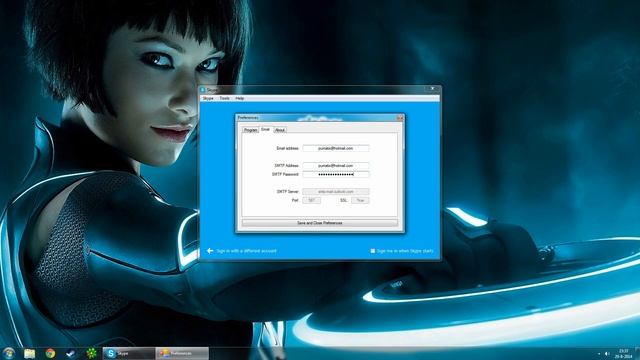
Task: Toggle Sign me in when Skype starts
Action: click(373, 251)
